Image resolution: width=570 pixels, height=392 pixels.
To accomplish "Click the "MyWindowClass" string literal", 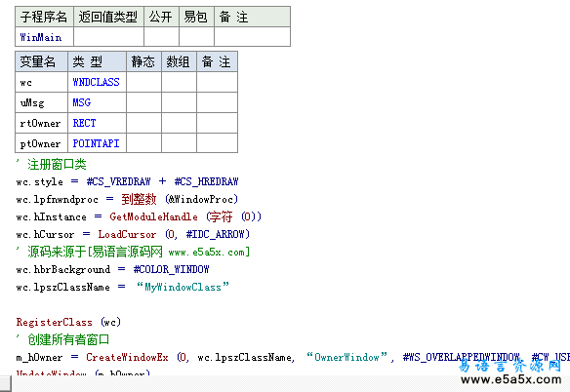I will click(183, 287).
